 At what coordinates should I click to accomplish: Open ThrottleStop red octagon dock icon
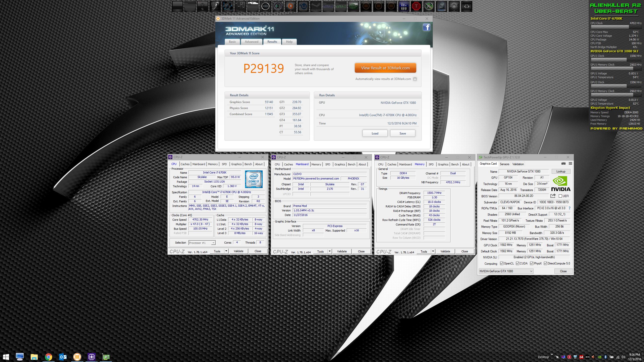[x=416, y=7]
